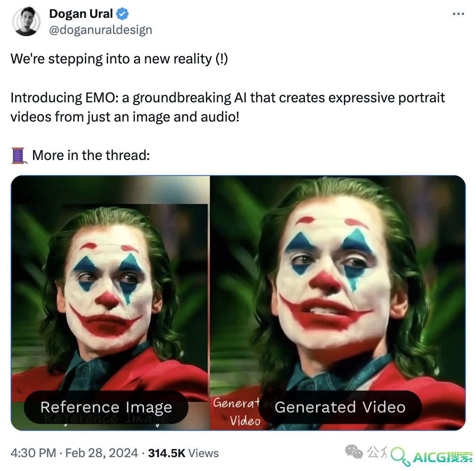
Task: Click 'We're stepping into a new reality' text
Action: (x=119, y=59)
